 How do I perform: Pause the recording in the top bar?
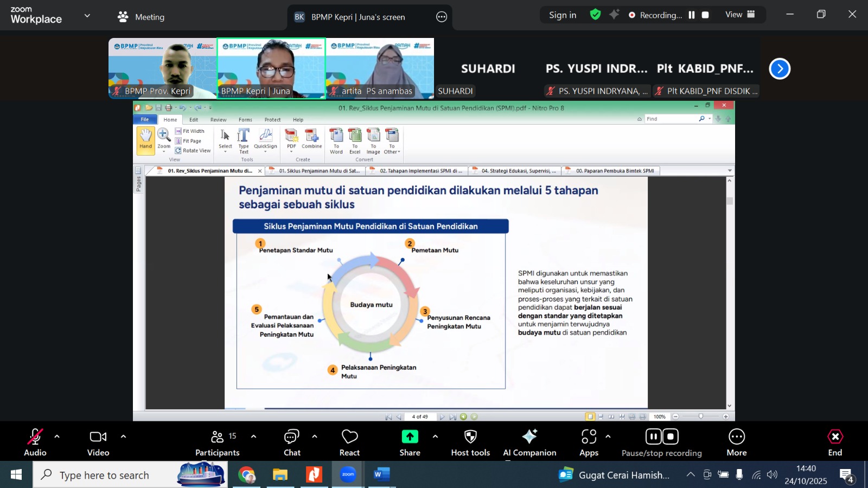pos(691,15)
